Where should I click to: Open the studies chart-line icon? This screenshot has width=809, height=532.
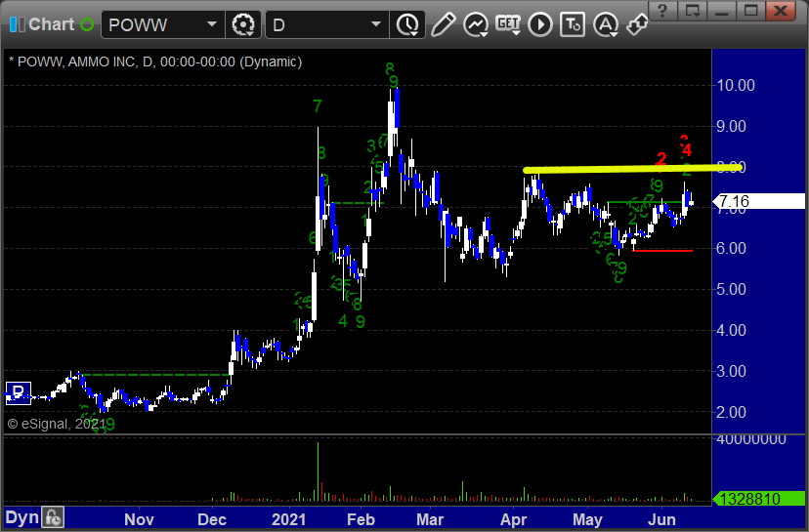[476, 24]
